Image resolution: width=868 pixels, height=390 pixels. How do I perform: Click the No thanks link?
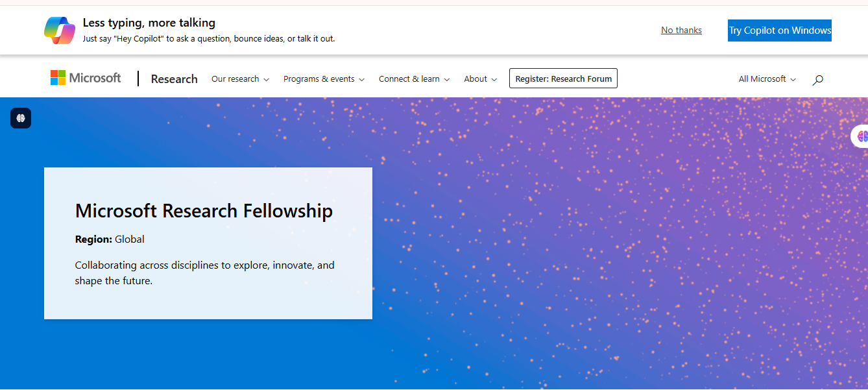click(x=681, y=30)
